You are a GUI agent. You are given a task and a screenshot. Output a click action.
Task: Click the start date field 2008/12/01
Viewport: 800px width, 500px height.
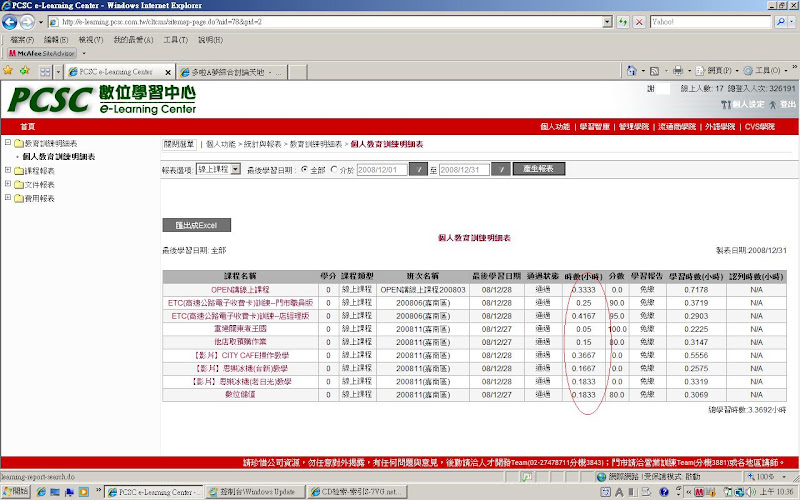pyautogui.click(x=382, y=169)
